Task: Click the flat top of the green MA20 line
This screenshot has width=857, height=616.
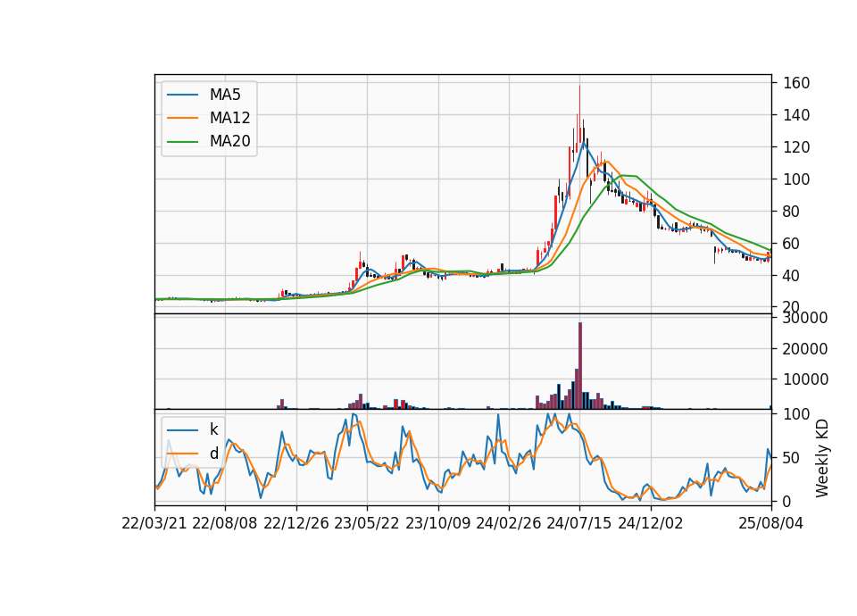Action: [x=628, y=176]
